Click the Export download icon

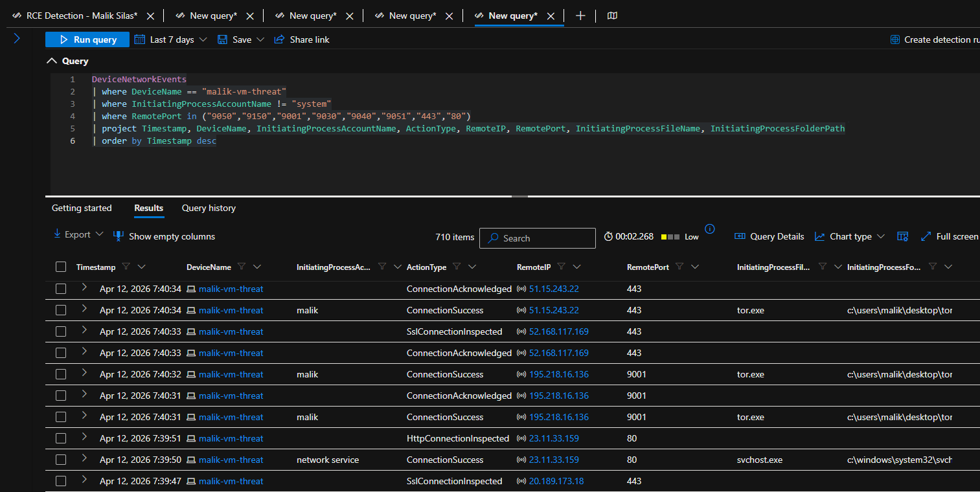pyautogui.click(x=57, y=234)
